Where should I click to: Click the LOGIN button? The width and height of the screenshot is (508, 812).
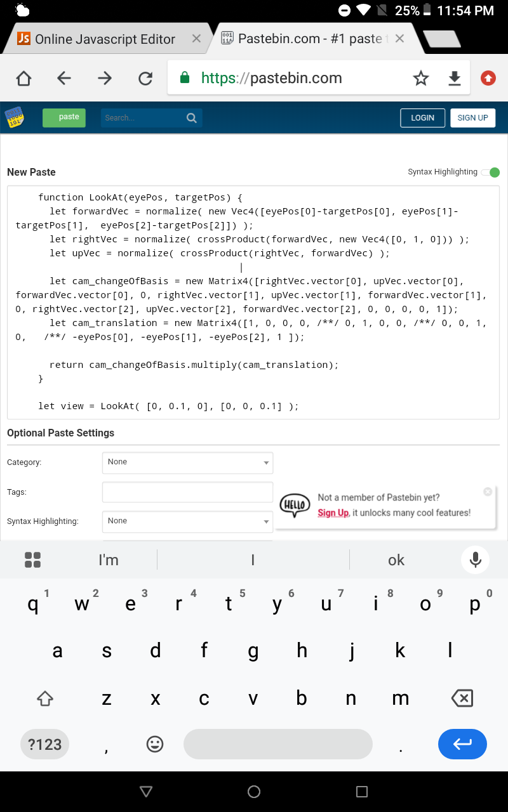click(422, 118)
